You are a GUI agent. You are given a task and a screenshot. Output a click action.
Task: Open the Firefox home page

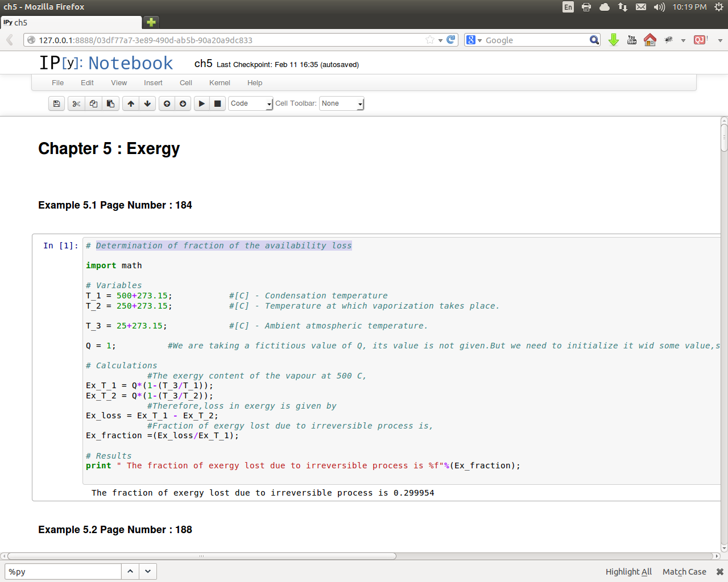[650, 40]
